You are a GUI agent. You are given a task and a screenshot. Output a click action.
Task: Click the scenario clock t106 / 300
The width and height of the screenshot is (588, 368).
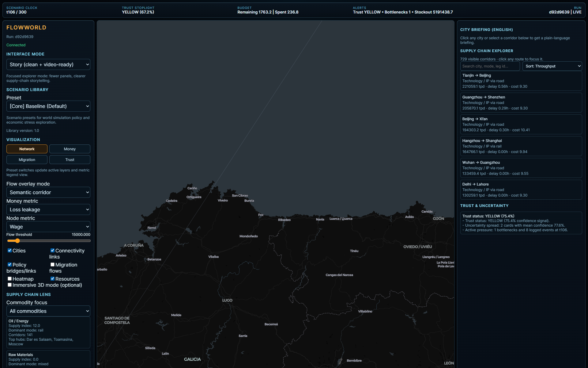17,12
